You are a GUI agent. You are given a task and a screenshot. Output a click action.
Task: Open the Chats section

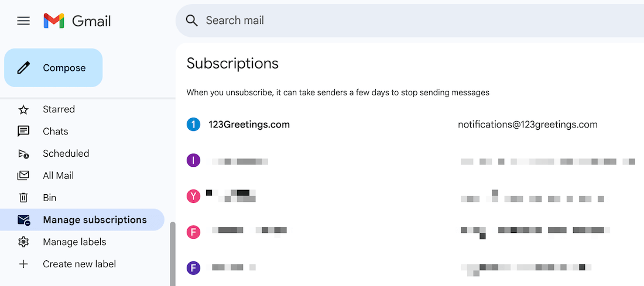(x=56, y=132)
